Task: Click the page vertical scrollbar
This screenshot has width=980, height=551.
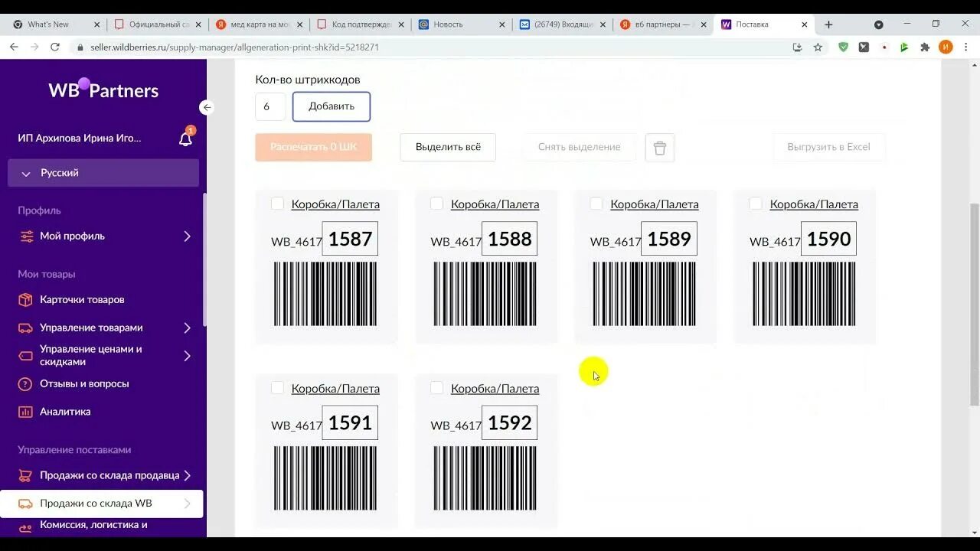Action: (x=974, y=304)
